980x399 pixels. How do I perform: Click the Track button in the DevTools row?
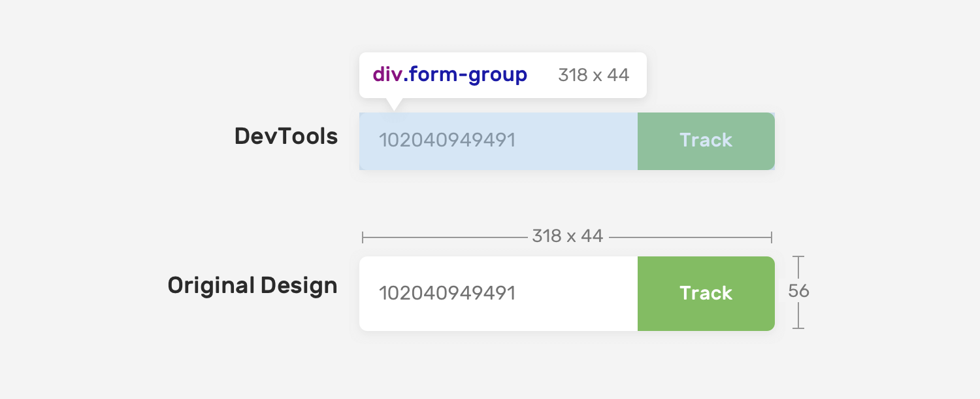(x=706, y=141)
